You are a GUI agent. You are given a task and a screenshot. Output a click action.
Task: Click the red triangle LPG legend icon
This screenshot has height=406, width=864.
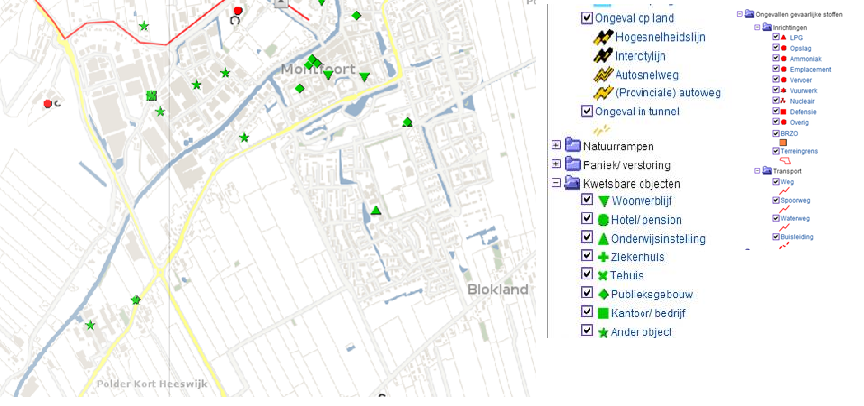tap(783, 37)
